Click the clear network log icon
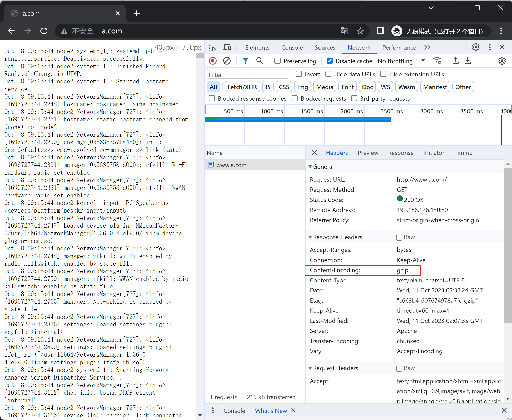512x420 pixels. pyautogui.click(x=227, y=61)
